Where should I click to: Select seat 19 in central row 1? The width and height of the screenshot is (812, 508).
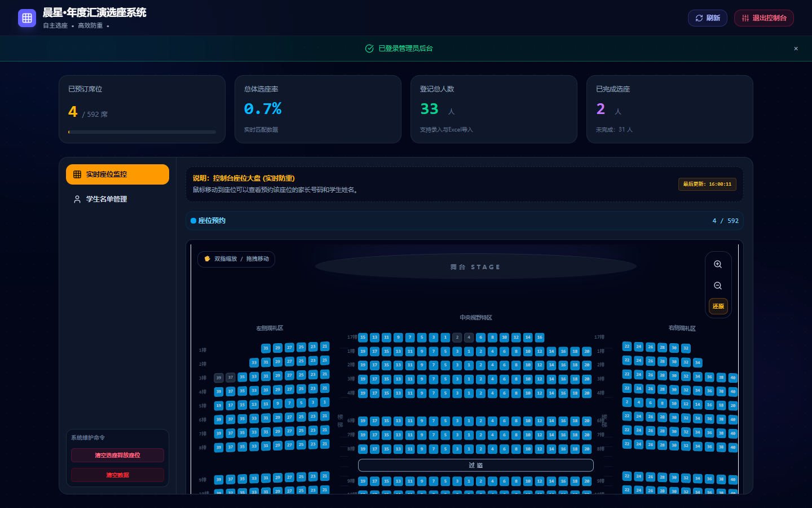(x=363, y=352)
